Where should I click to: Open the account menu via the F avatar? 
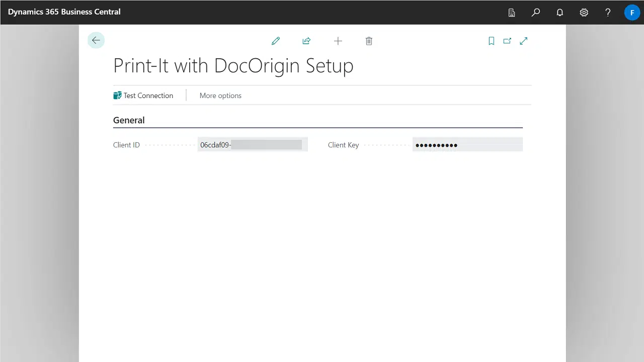[632, 12]
